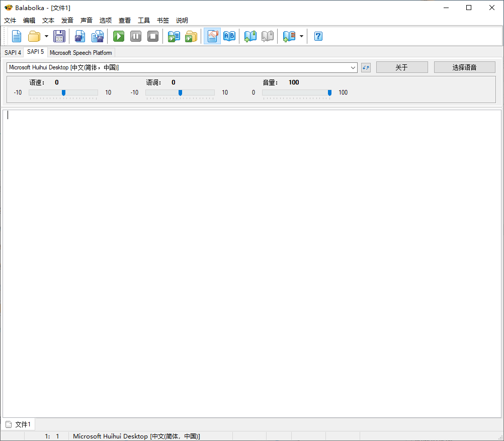
Task: Switch to the SAPI 4 tab
Action: (13, 52)
